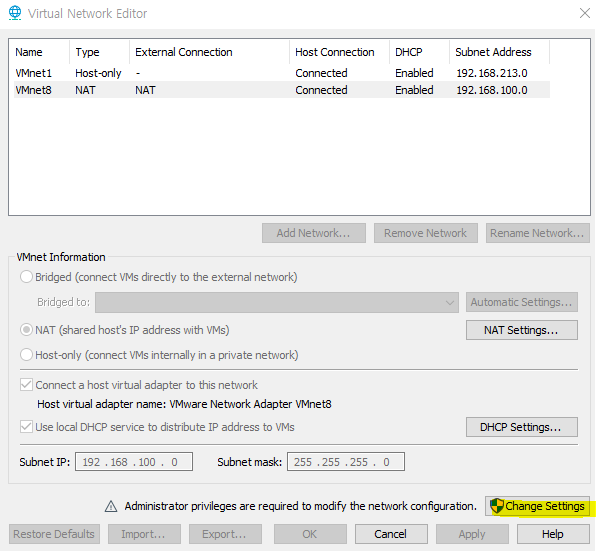Viewport: 596px width, 551px height.
Task: Select the Host-only radio option
Action: click(26, 355)
